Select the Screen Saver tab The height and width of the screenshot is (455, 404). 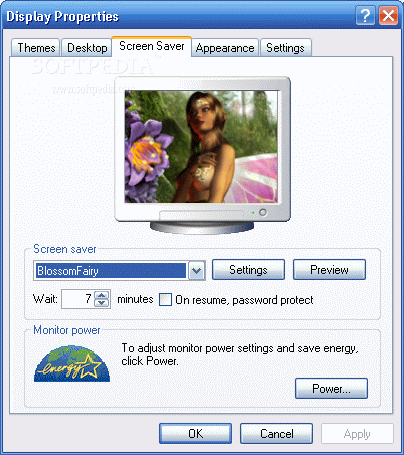[152, 46]
